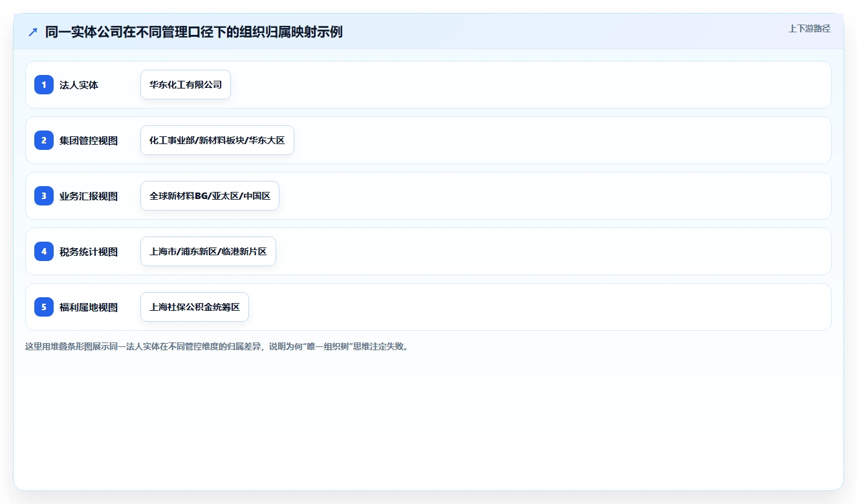
Task: Click the 法人实体 row label
Action: tap(79, 85)
